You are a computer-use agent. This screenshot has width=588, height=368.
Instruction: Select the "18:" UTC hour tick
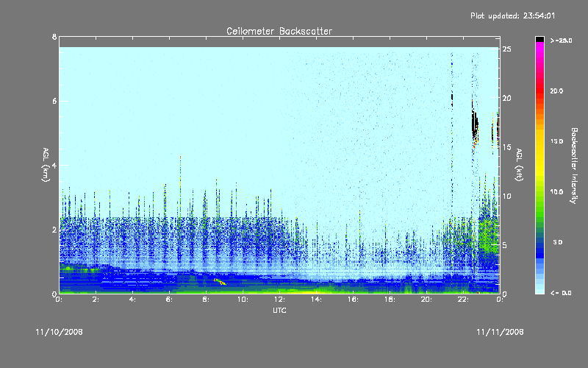(390, 300)
